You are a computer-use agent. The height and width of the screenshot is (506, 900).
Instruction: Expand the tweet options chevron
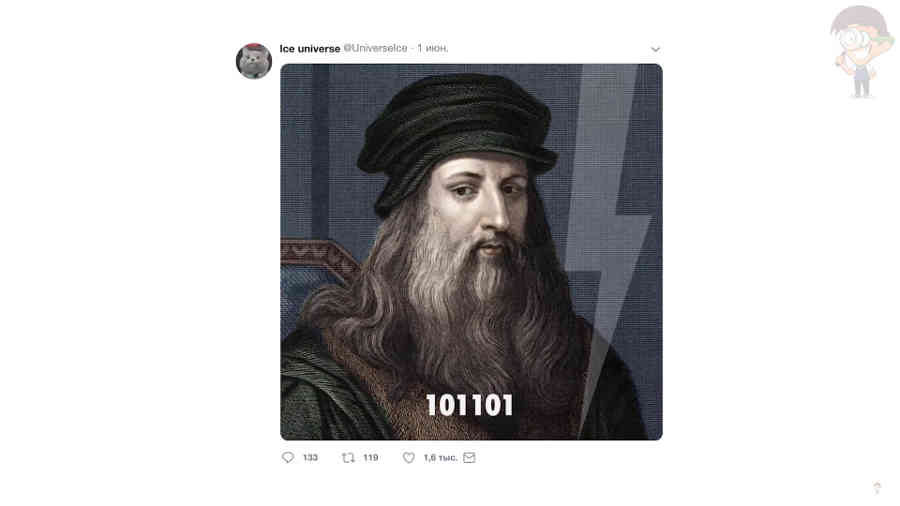655,49
